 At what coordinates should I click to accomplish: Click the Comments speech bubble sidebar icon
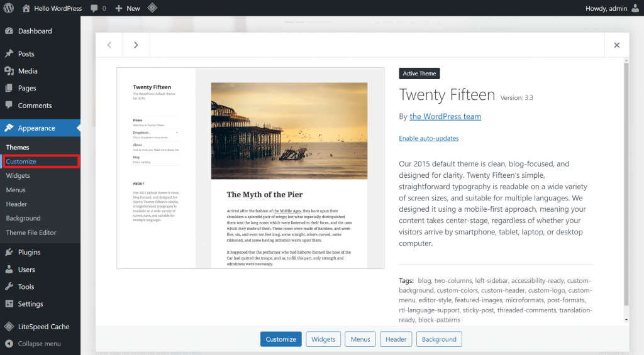click(9, 105)
